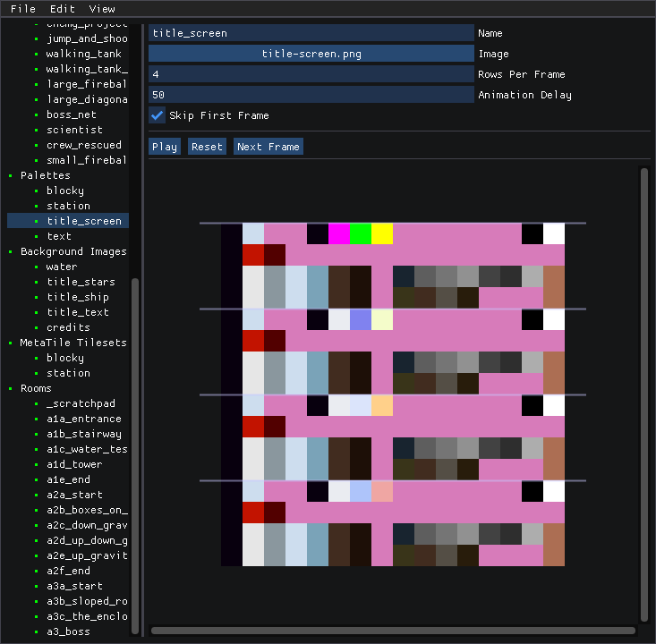
Task: Open the a3_boss room
Action: click(68, 631)
